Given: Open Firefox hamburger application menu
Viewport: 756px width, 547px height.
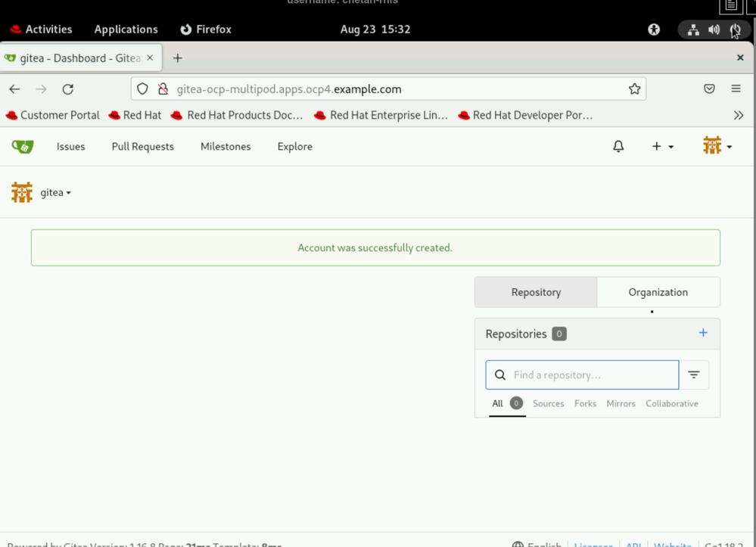Looking at the screenshot, I should click(736, 89).
